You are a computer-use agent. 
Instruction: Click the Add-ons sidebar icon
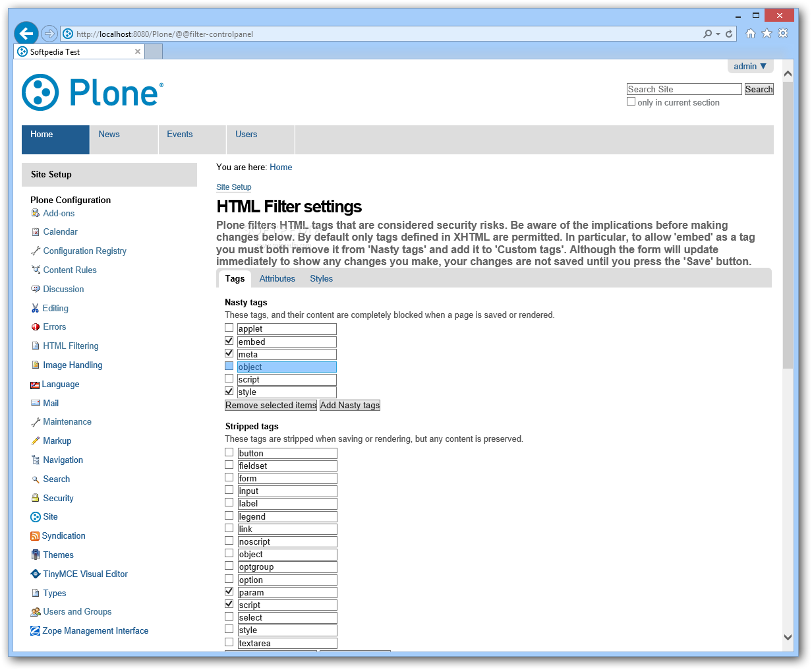pyautogui.click(x=36, y=213)
